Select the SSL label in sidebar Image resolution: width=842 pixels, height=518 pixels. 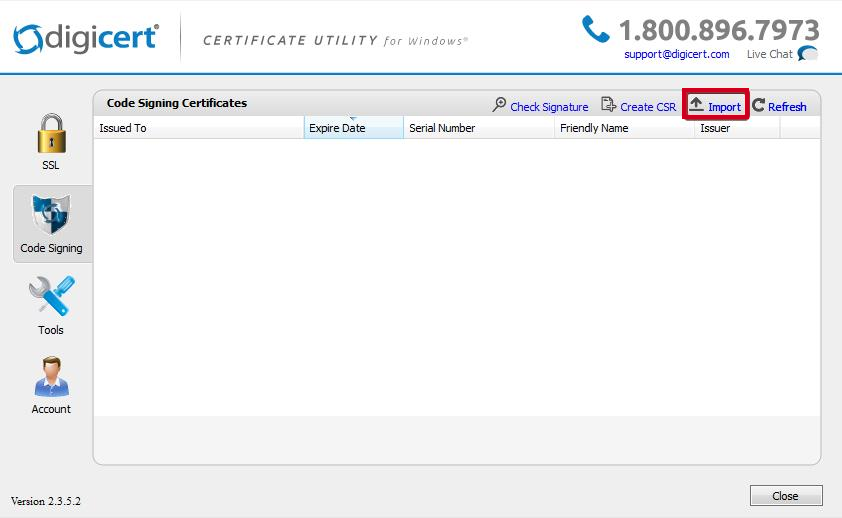click(51, 165)
